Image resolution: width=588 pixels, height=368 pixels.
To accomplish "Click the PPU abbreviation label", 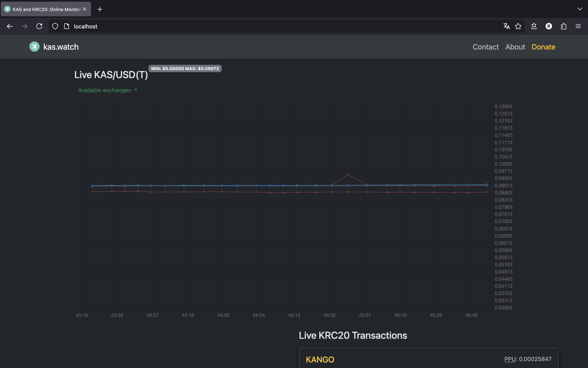I will point(510,359).
